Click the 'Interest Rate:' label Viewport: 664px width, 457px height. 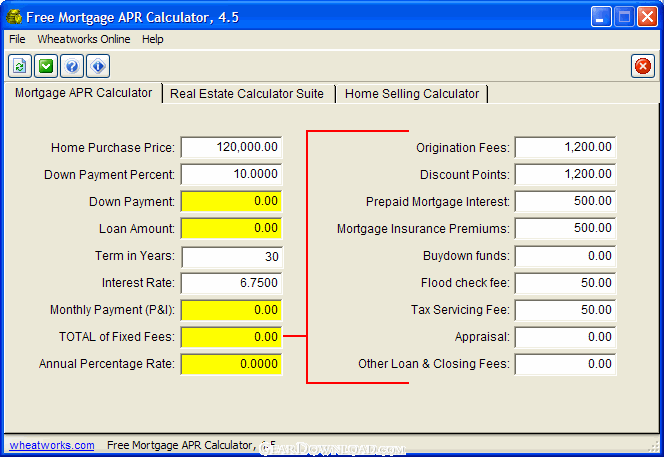click(138, 283)
